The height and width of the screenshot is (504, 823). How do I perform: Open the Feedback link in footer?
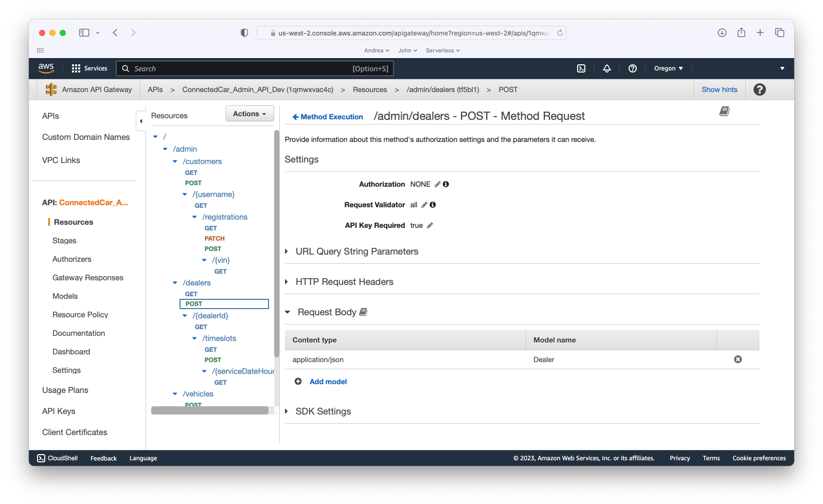tap(103, 458)
